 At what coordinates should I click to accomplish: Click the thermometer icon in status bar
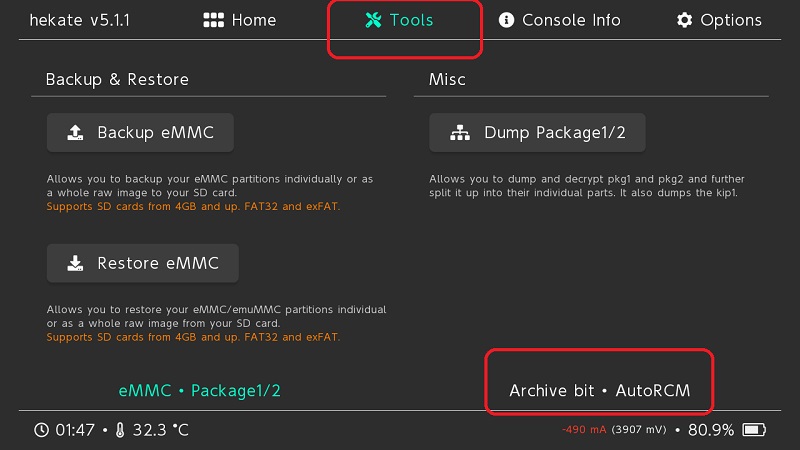coord(119,430)
